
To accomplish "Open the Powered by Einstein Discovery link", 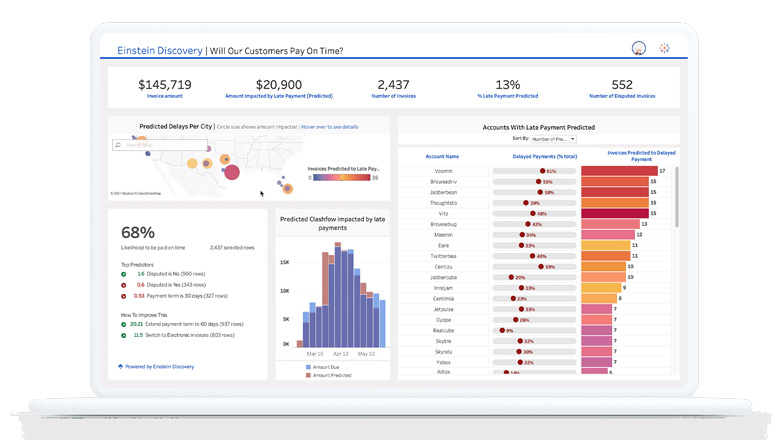I will (x=160, y=367).
